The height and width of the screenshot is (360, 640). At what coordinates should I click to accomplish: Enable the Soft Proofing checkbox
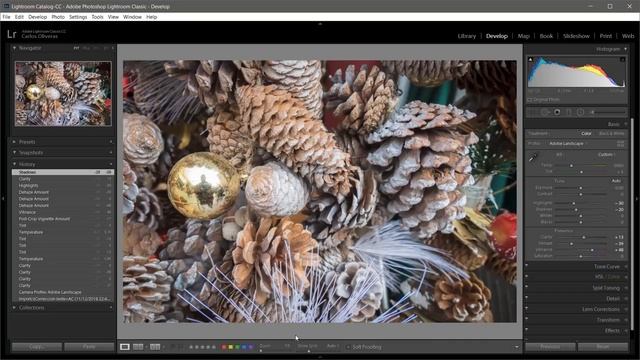click(348, 347)
